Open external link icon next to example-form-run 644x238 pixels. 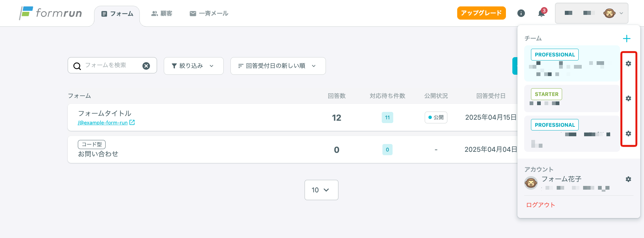pos(132,122)
